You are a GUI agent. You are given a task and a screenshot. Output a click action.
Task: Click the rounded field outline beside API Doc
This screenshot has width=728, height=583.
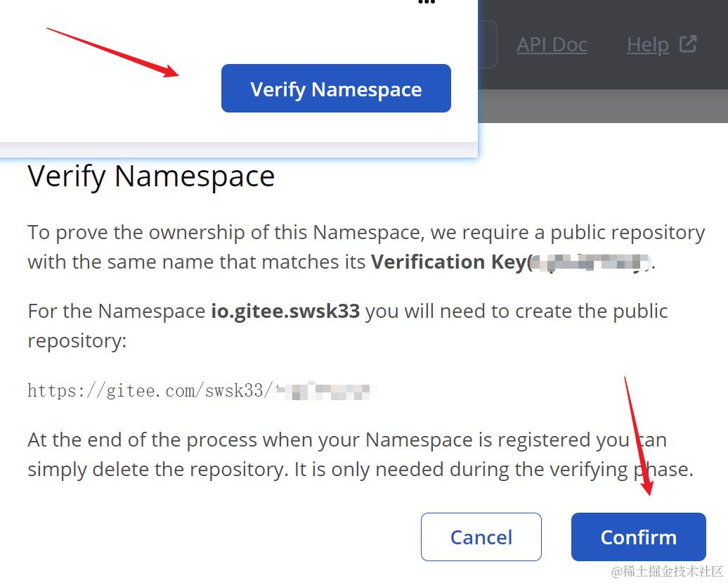(x=488, y=44)
